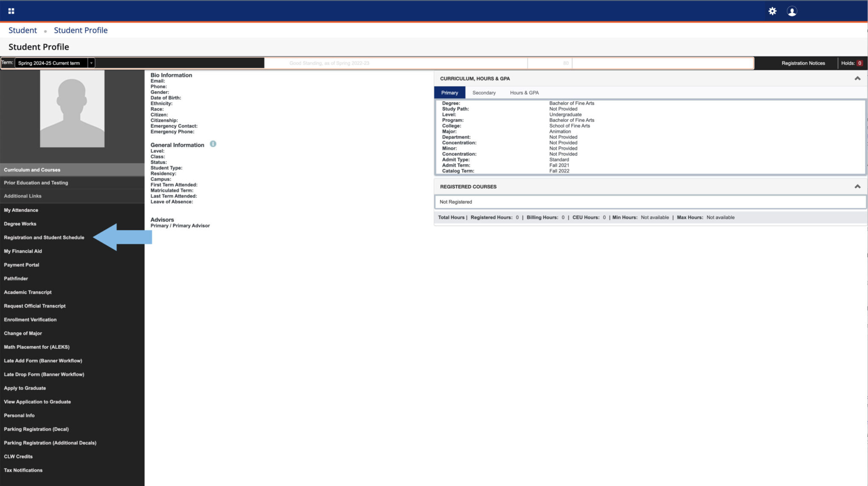Click the student profile photo placeholder
Viewport: 868px width, 486px height.
coord(72,109)
